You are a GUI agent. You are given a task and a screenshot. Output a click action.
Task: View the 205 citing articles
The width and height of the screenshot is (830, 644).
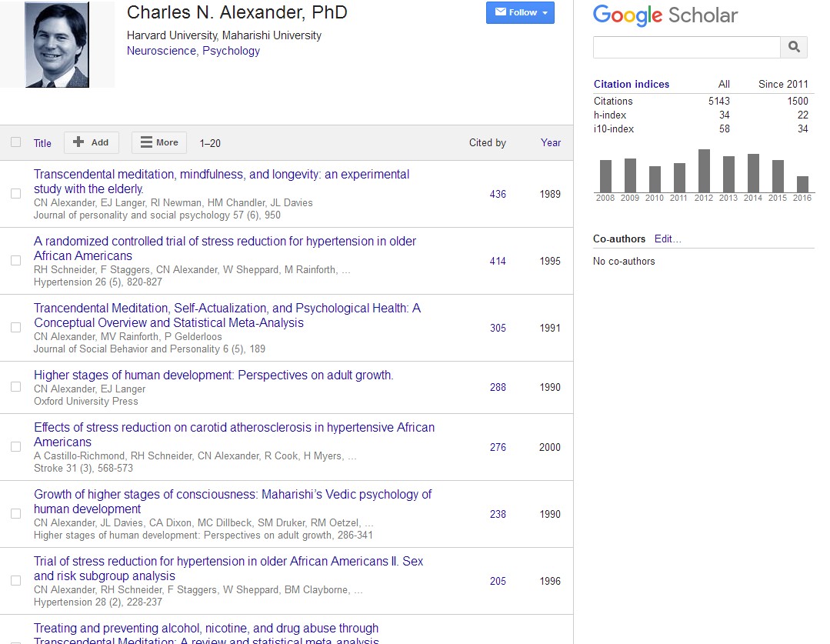(x=498, y=581)
